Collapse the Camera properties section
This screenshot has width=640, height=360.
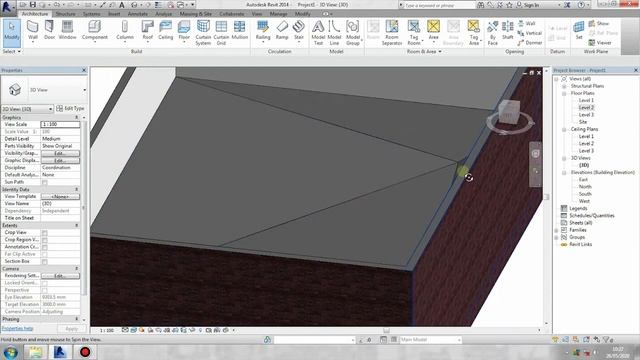[76, 269]
